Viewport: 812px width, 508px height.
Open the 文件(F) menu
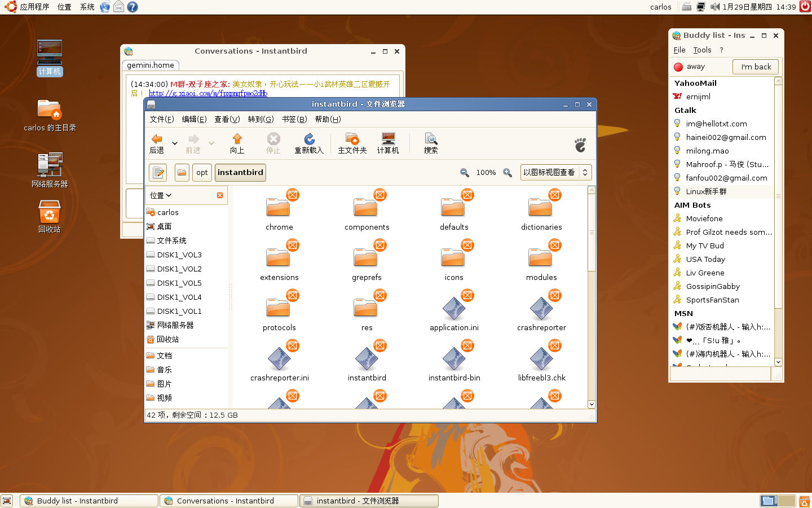(162, 119)
